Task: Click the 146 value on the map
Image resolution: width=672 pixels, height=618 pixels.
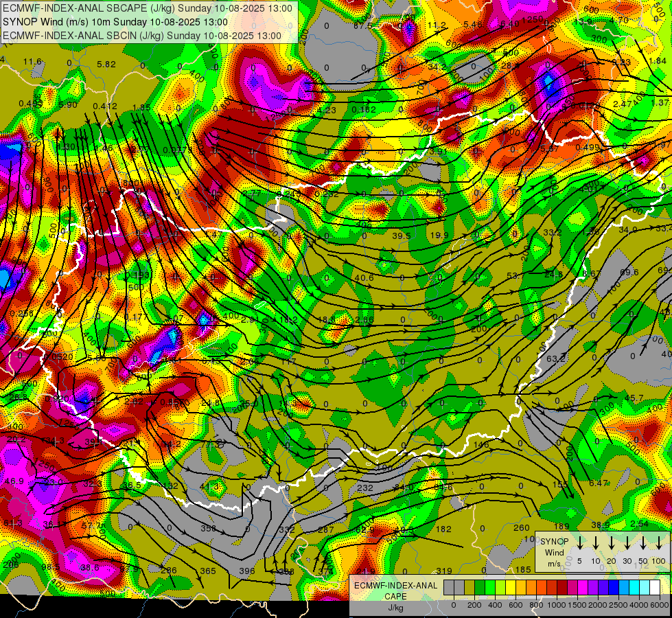Action: point(481,445)
